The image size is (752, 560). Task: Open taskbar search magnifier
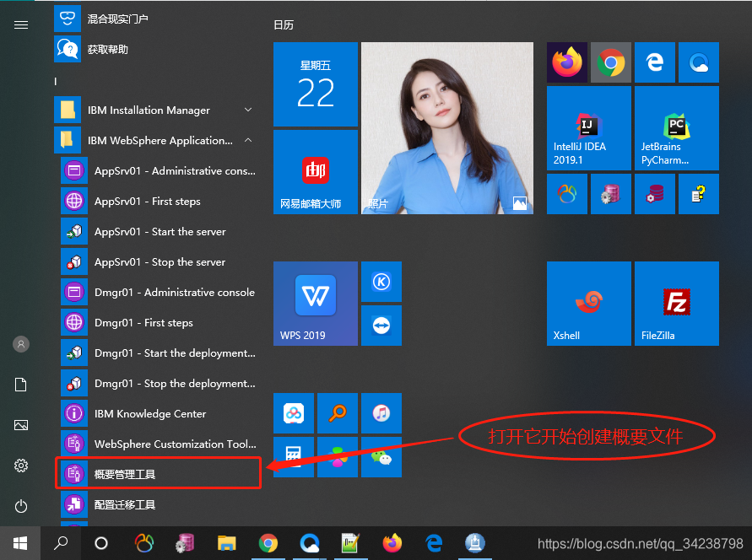(x=61, y=543)
